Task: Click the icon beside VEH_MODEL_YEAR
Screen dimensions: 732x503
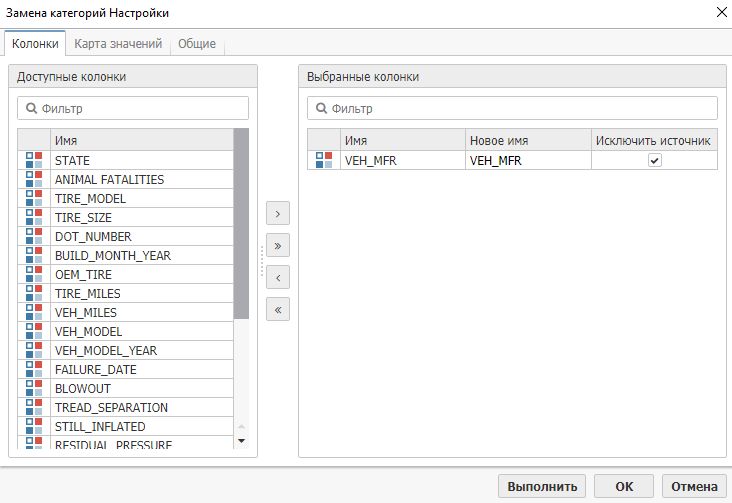Action: [x=33, y=350]
